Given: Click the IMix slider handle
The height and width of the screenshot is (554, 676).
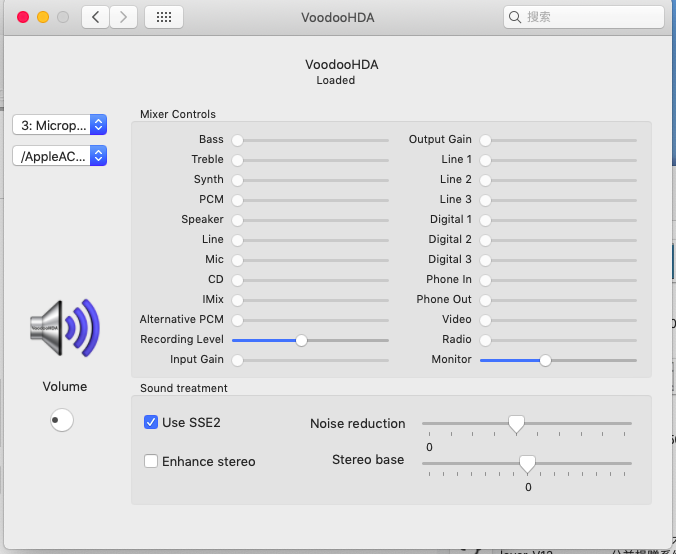Looking at the screenshot, I should [237, 300].
